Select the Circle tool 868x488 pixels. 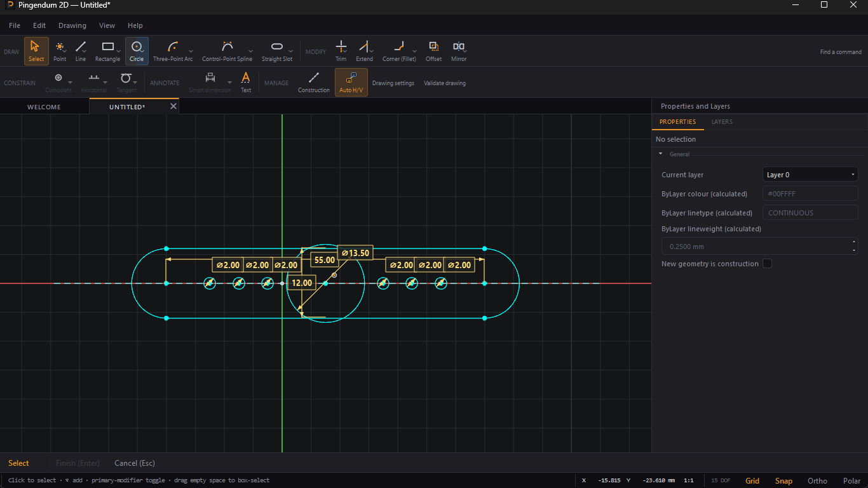coord(137,51)
